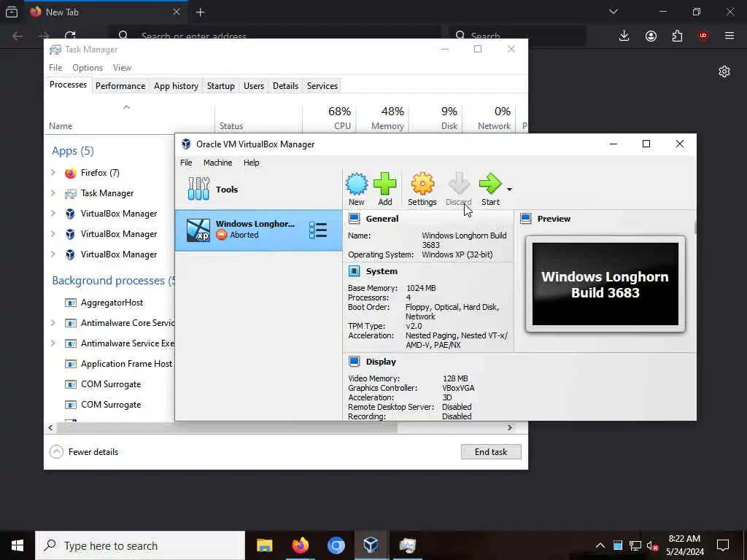Expand the third VirtualBox Manager process
Image resolution: width=747 pixels, height=560 pixels.
(x=53, y=254)
